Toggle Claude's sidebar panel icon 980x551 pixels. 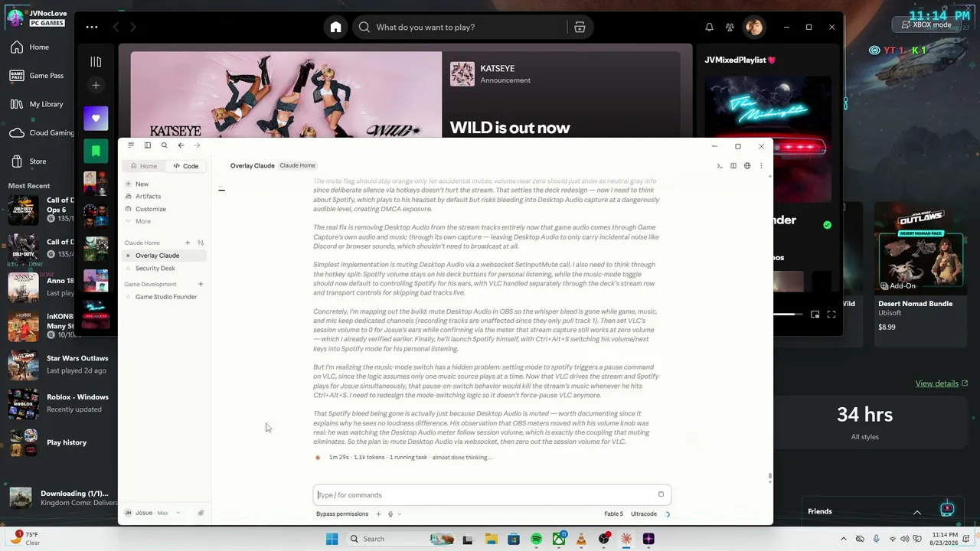(148, 145)
